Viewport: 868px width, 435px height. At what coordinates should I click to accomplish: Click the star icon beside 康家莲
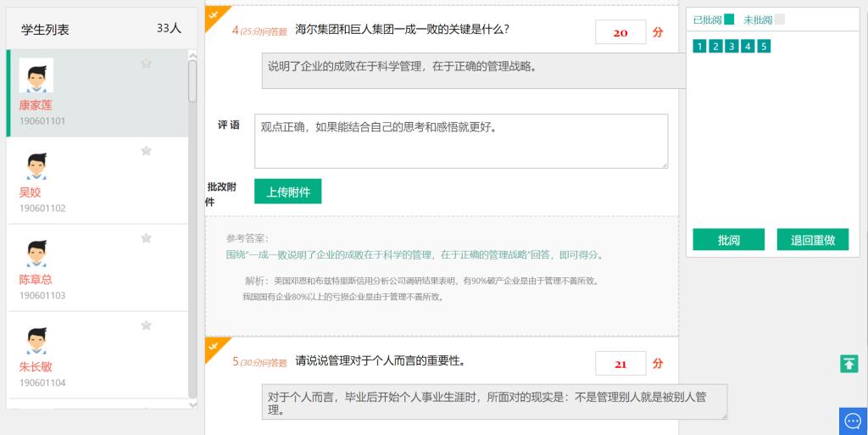pyautogui.click(x=146, y=64)
